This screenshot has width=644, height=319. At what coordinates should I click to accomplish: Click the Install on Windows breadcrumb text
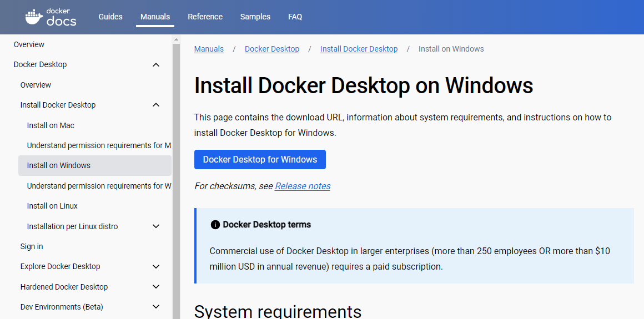451,49
